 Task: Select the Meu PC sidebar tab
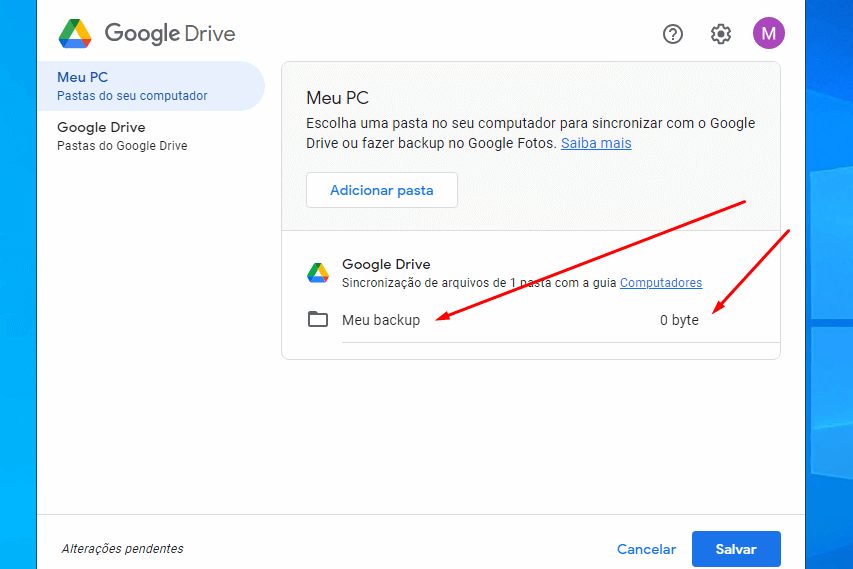point(151,86)
